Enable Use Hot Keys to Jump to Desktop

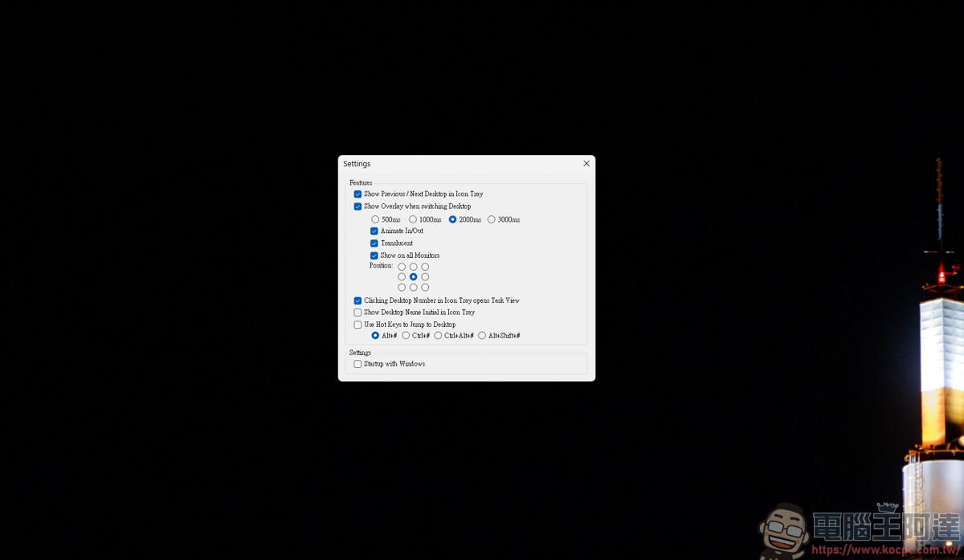(x=358, y=325)
